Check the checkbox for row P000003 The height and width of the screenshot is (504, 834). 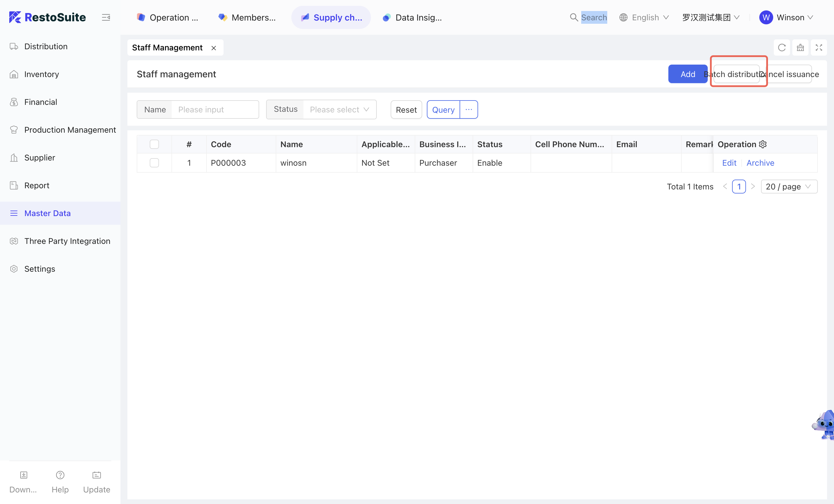(154, 163)
